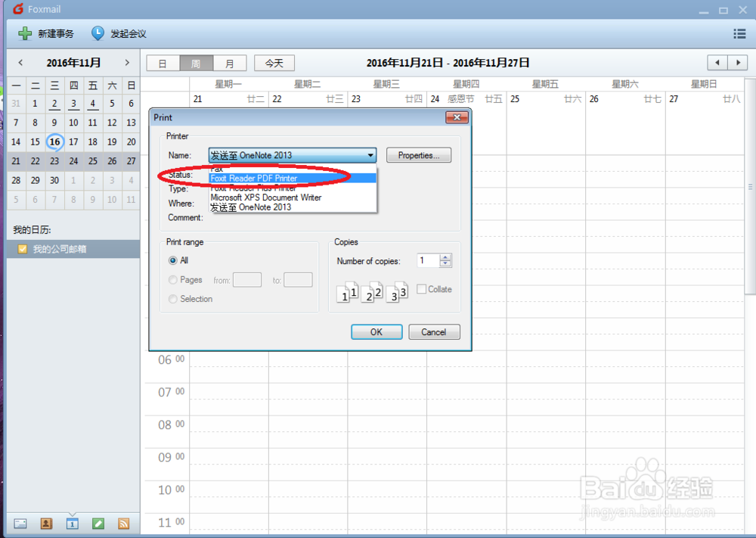Click the 星期一 column header
This screenshot has width=756, height=538.
click(228, 84)
